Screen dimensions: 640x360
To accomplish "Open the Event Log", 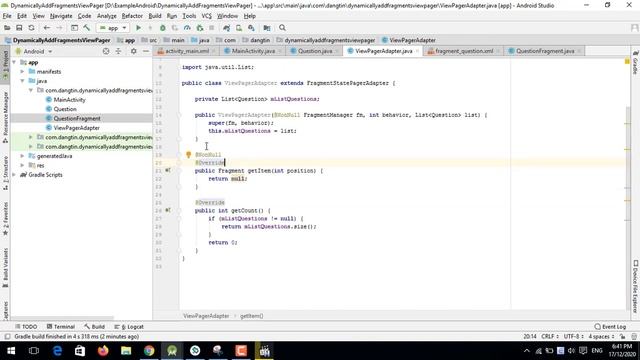I will [610, 327].
